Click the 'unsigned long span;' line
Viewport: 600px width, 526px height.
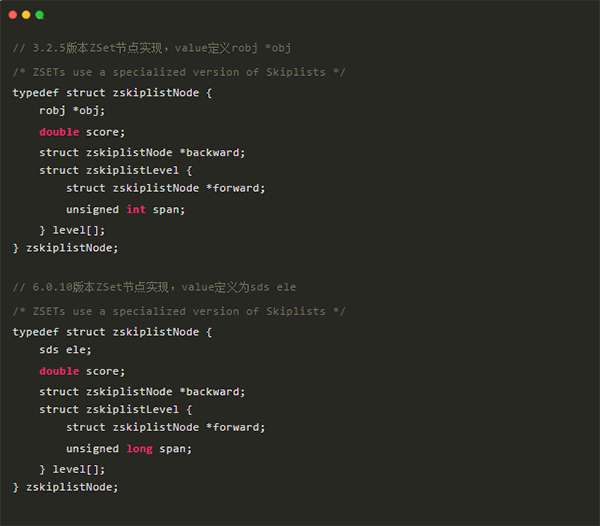click(129, 448)
